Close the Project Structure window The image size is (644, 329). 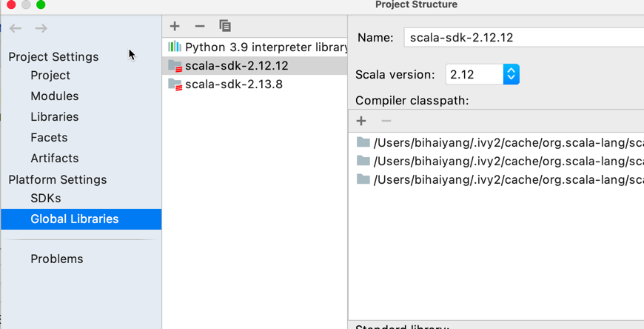coord(11,4)
